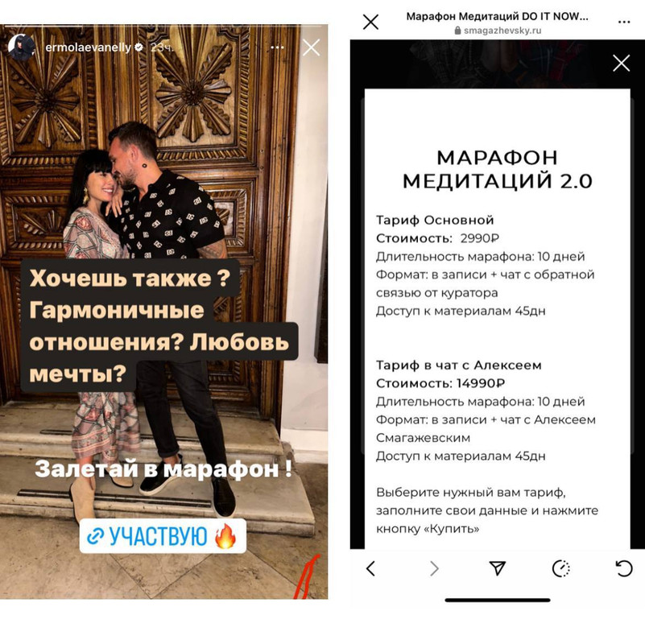This screenshot has height=644, width=645.
Task: Tap the УЧАСТВУЮ link sticker
Action: point(163,536)
